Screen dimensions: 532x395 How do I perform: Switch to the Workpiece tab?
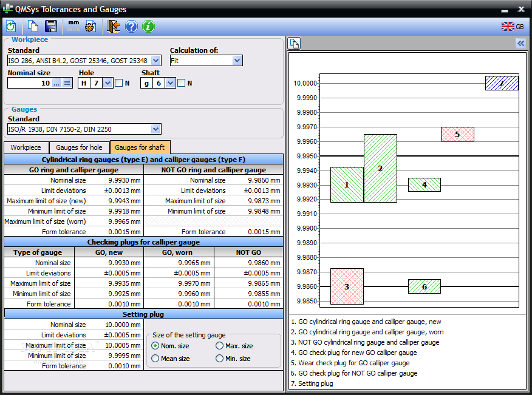pyautogui.click(x=26, y=147)
